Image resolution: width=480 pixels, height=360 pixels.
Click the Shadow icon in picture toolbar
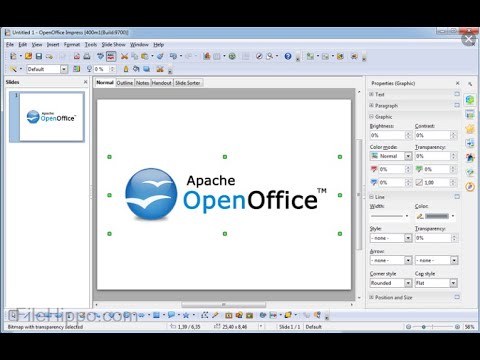(147, 69)
